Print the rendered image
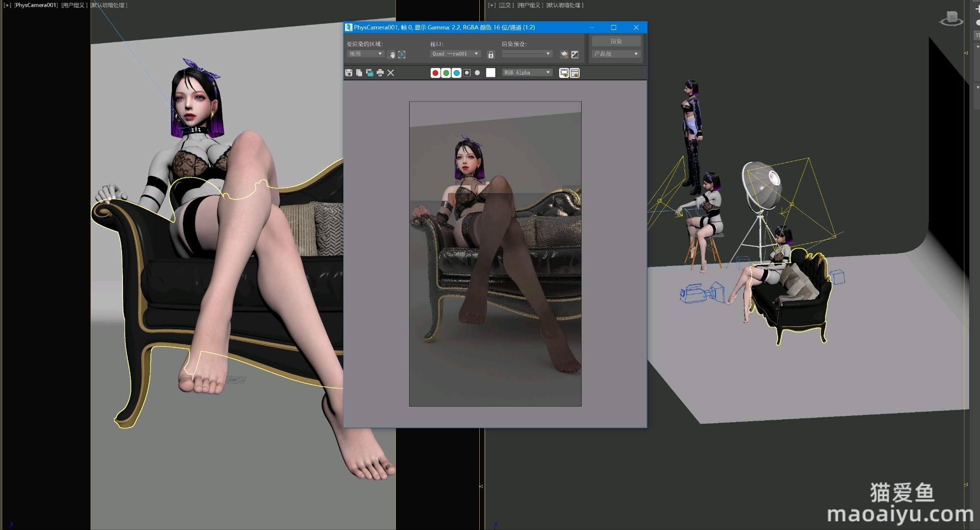The height and width of the screenshot is (530, 980). coord(380,72)
